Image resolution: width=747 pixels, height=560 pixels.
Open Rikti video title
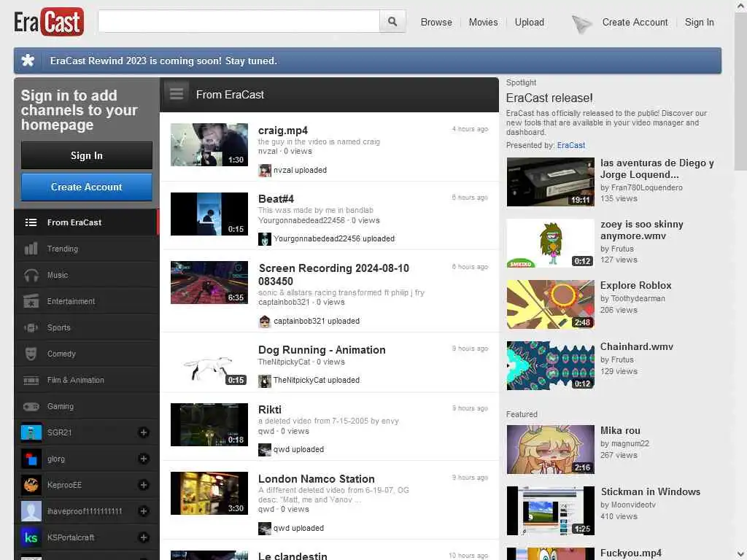coord(270,410)
